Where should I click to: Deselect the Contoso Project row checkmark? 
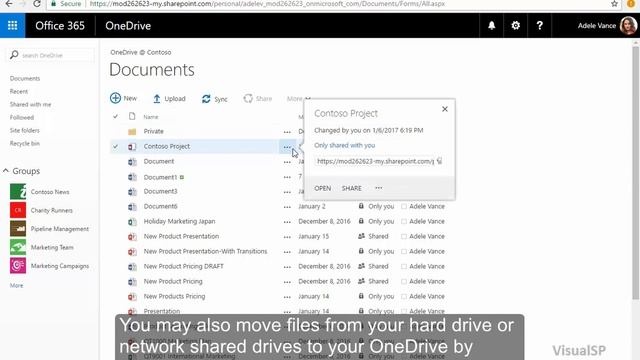coord(116,146)
